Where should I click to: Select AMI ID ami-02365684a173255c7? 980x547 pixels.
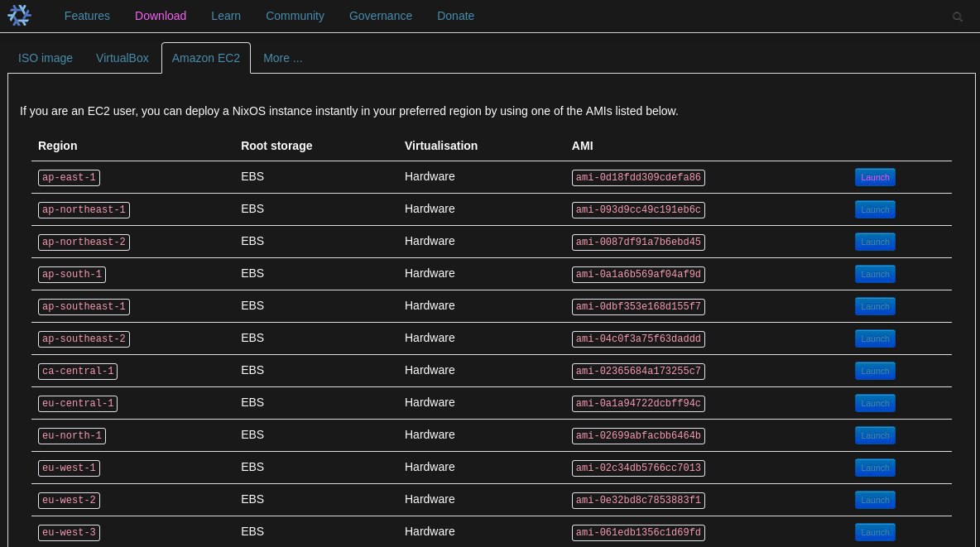tap(638, 372)
